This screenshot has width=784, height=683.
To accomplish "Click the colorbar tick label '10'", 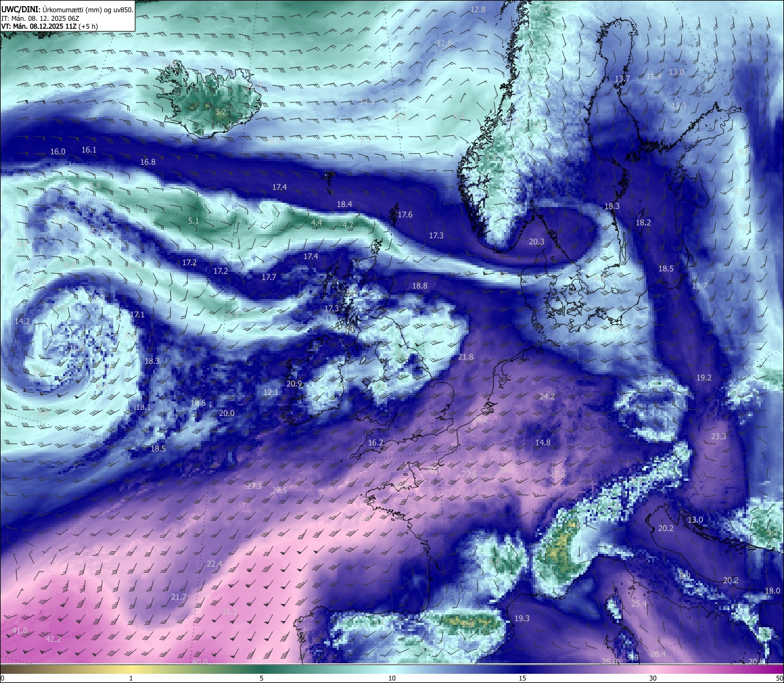I will tap(392, 678).
